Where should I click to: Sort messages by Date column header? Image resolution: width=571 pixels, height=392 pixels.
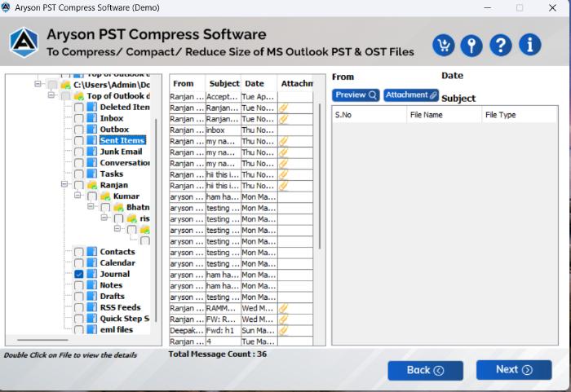pos(259,83)
